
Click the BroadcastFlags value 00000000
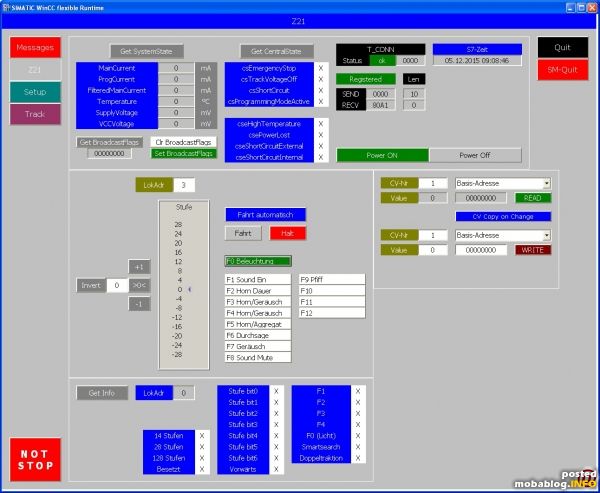click(109, 153)
